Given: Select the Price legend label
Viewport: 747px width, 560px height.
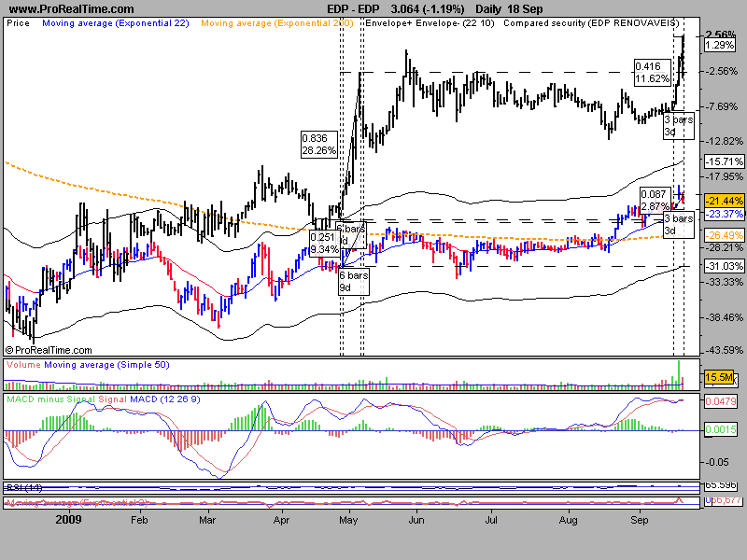Looking at the screenshot, I should pyautogui.click(x=18, y=22).
